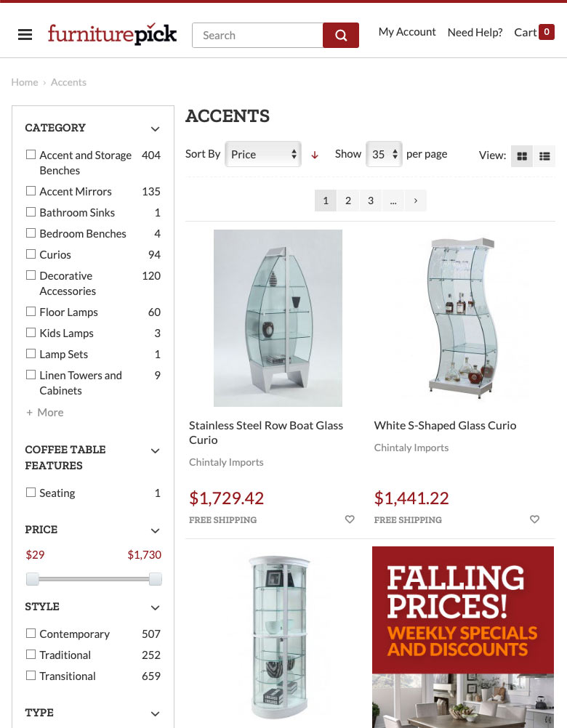Open the Show per page dropdown
Screen dimensions: 567x728
coord(384,154)
